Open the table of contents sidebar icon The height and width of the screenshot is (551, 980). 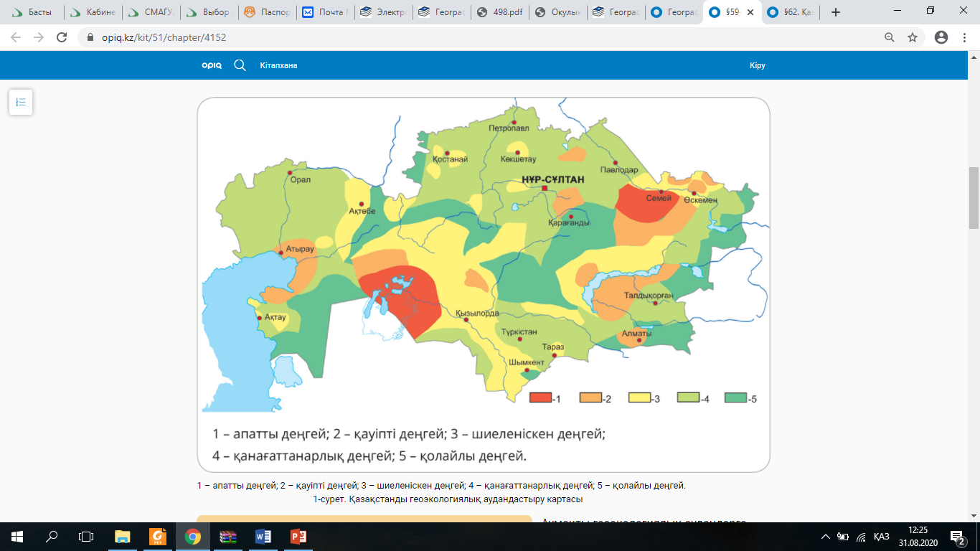(21, 102)
